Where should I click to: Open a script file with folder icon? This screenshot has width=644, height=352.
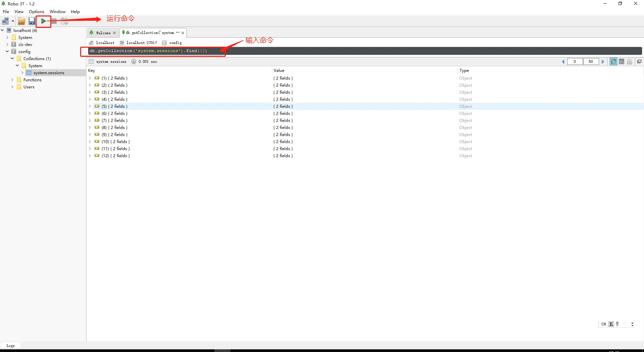pyautogui.click(x=21, y=21)
